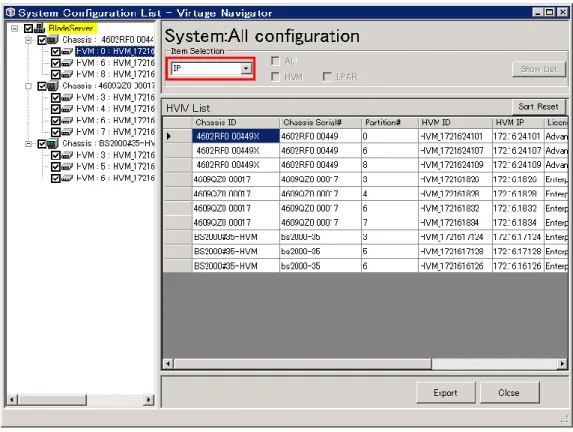Toggle the Chassis 4602RF0 checkbox
Screen dimensions: 573x432
pos(42,40)
